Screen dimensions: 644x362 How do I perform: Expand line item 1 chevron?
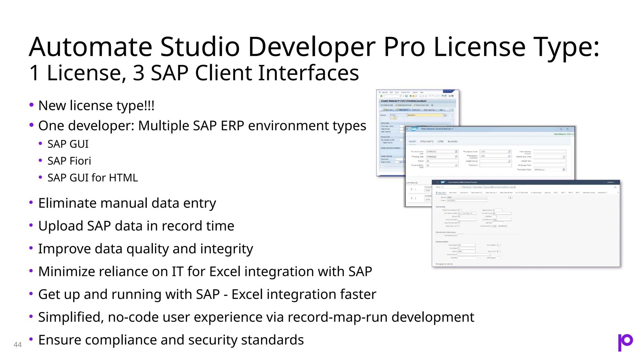pyautogui.click(x=412, y=189)
